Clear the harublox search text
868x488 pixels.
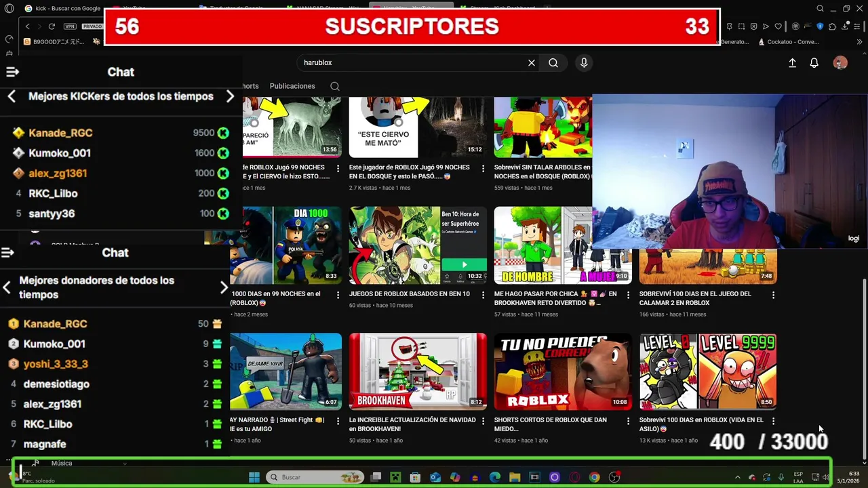point(532,62)
